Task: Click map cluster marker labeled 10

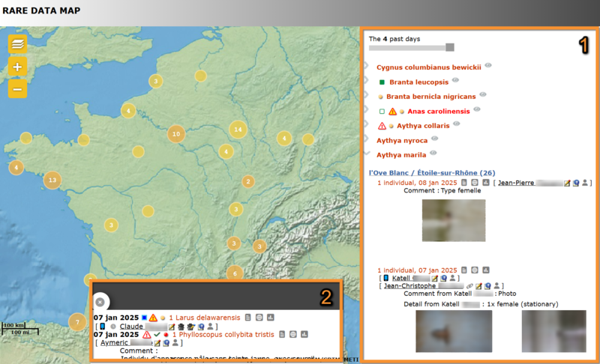Action: (176, 134)
